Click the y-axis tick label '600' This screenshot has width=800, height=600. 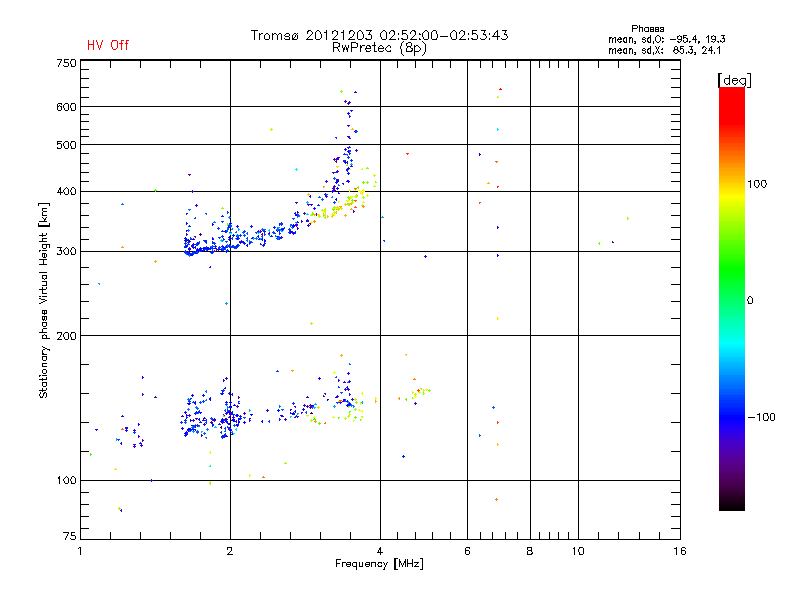66,107
